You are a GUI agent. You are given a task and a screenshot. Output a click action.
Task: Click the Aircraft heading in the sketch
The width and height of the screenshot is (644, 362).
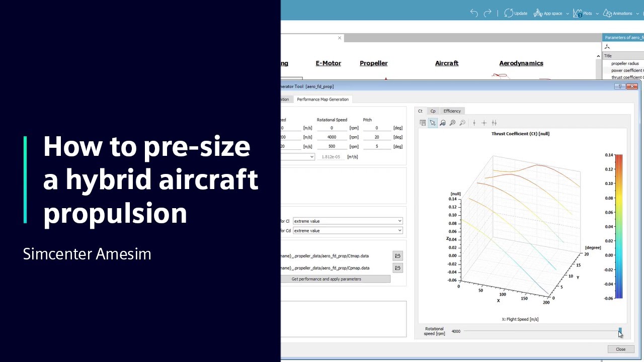[447, 63]
